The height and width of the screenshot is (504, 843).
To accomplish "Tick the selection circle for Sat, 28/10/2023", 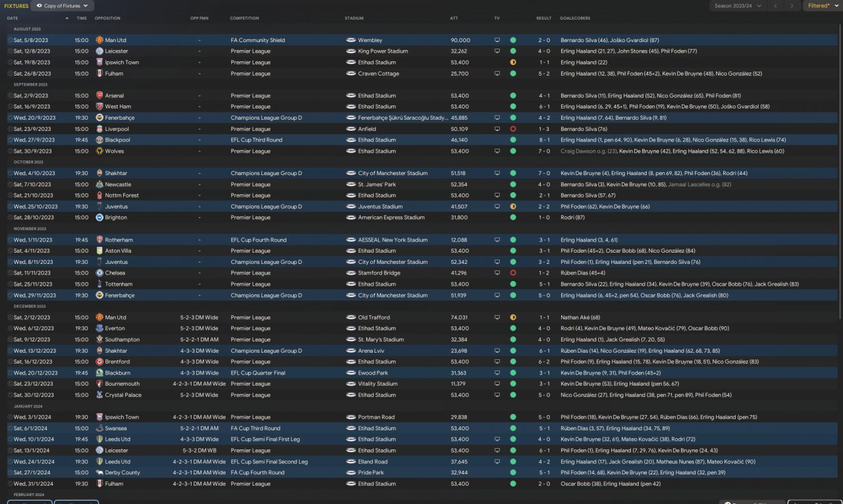I will pyautogui.click(x=10, y=218).
